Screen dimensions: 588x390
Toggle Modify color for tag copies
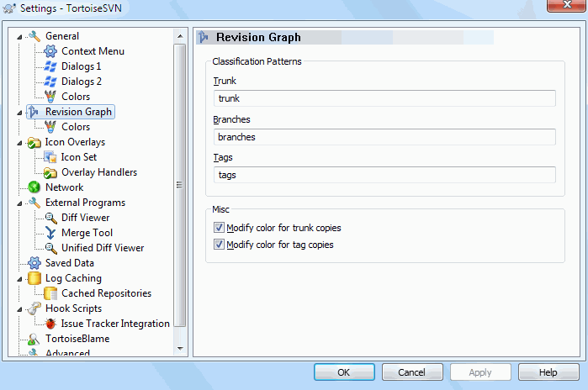(219, 245)
